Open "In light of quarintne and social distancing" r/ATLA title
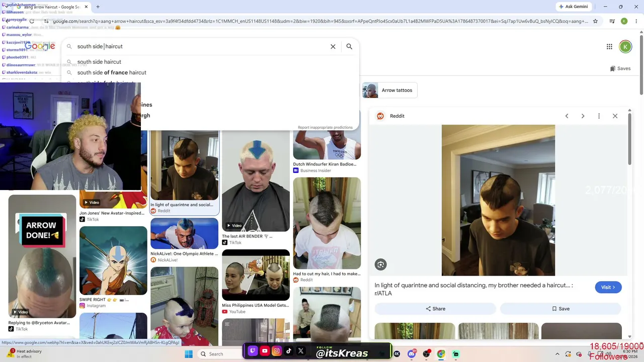Screen dimensions: 644x362 coord(473,289)
